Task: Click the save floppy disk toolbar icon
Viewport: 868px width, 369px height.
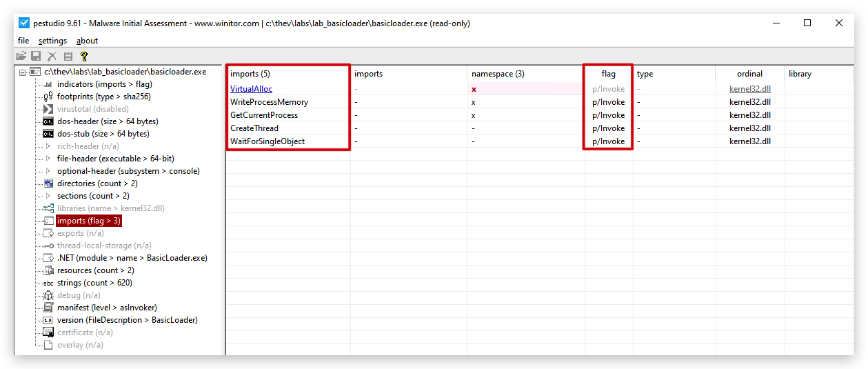Action: pos(36,56)
